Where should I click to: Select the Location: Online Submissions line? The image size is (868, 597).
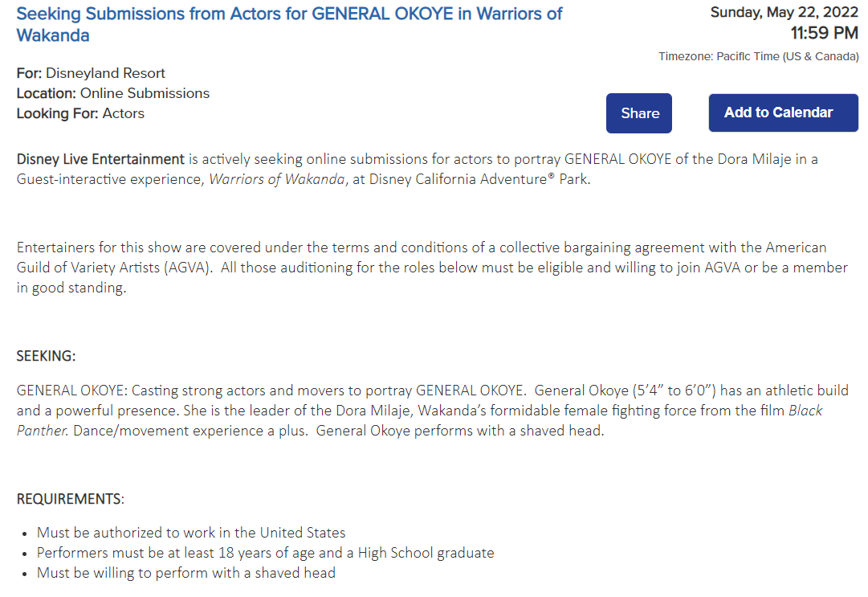coord(112,93)
